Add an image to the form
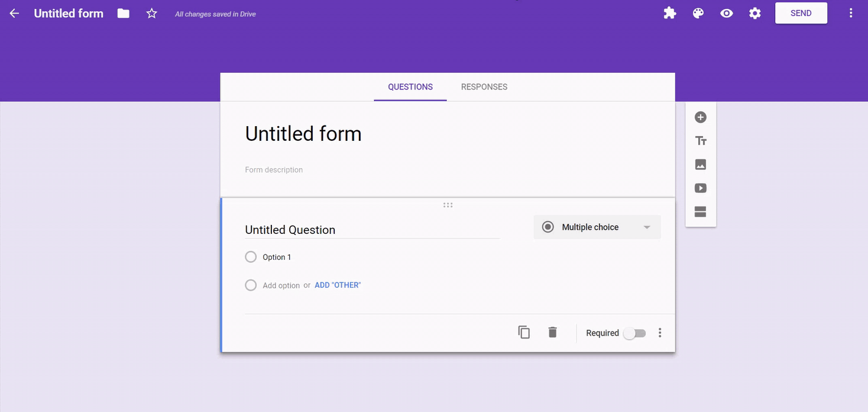 [701, 165]
